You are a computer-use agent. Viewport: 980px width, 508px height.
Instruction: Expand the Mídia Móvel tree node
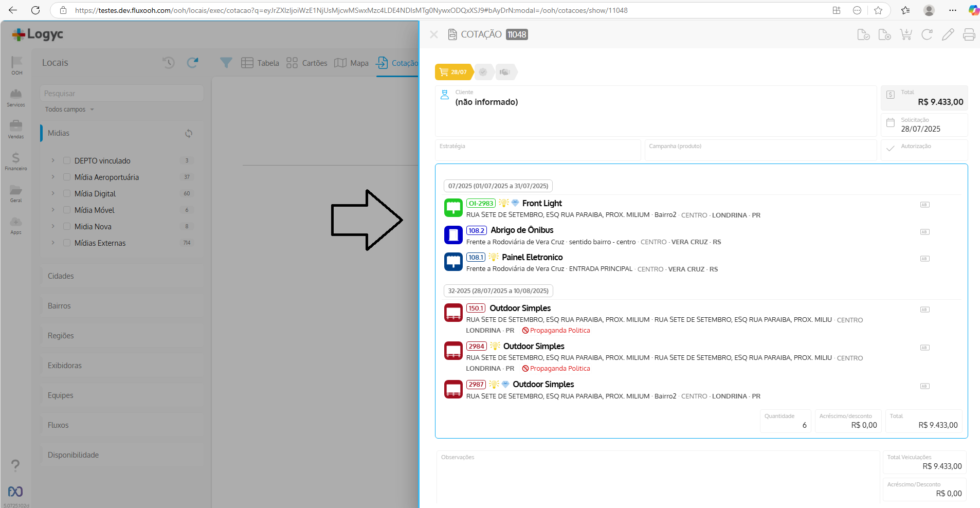click(53, 210)
